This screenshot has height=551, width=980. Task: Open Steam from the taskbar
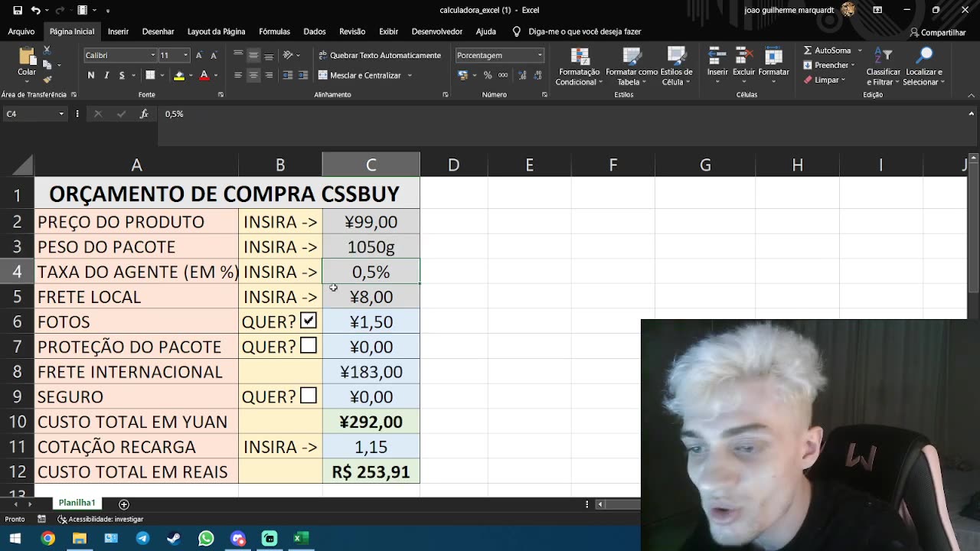(x=174, y=539)
